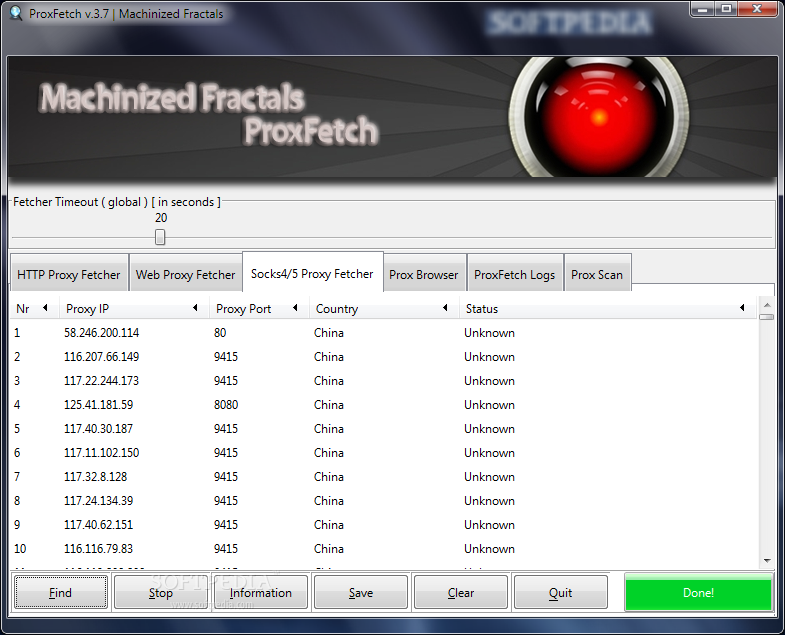This screenshot has width=785, height=635.
Task: Click port value 8080 in row 4
Action: (226, 405)
